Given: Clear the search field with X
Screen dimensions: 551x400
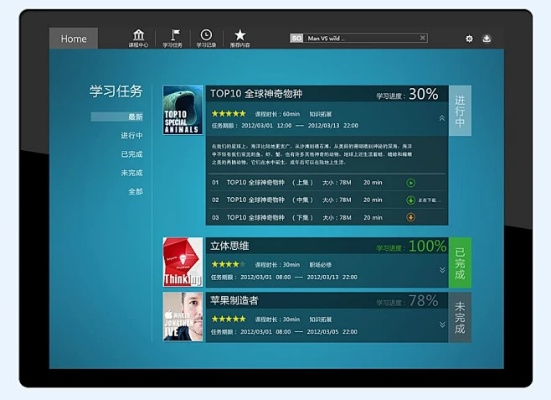Looking at the screenshot, I should click(x=423, y=38).
